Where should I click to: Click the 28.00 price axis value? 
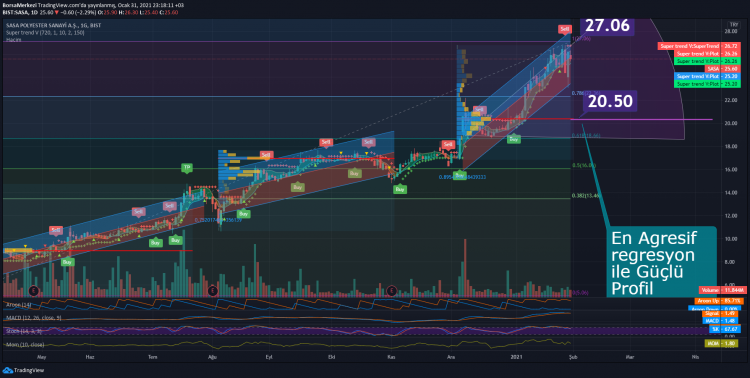point(730,31)
